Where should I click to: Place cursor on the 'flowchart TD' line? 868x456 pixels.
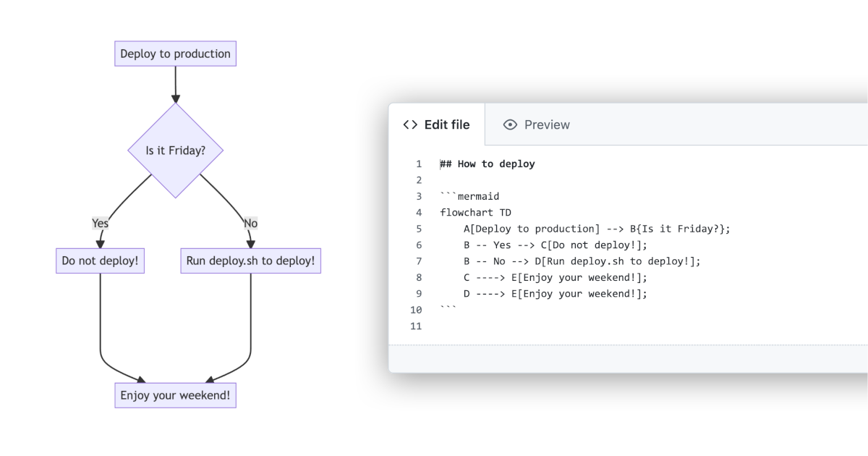pyautogui.click(x=477, y=212)
